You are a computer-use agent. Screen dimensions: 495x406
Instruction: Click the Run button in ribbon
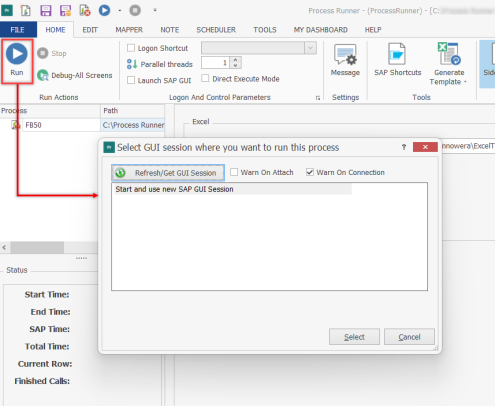17,61
